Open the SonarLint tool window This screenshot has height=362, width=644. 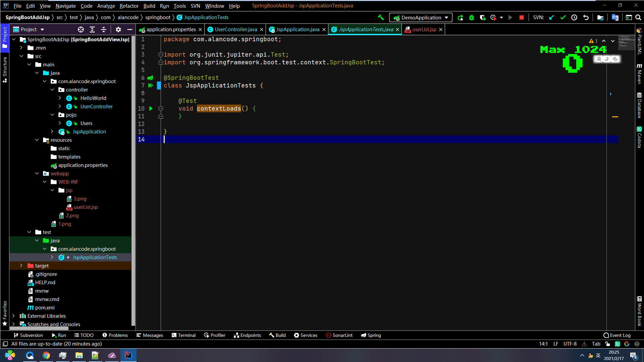pos(339,335)
